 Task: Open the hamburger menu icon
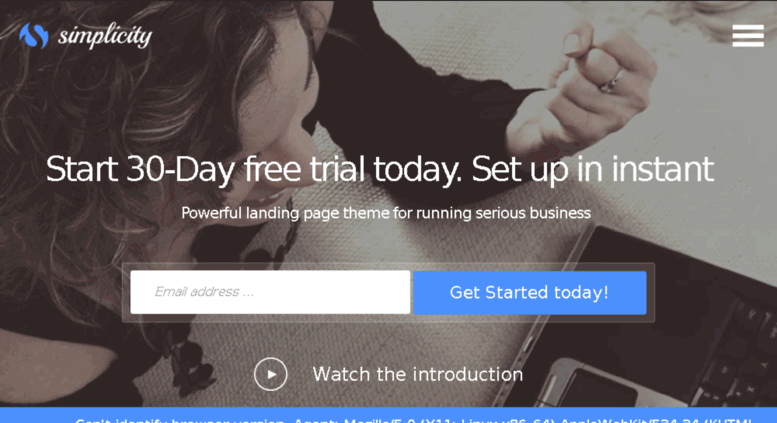coord(748,36)
